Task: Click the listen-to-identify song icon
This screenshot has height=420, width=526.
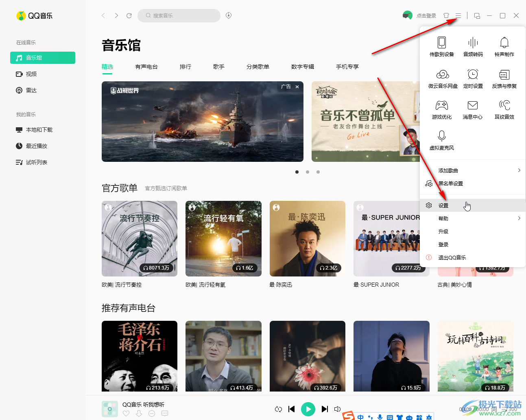Action: pos(229,15)
